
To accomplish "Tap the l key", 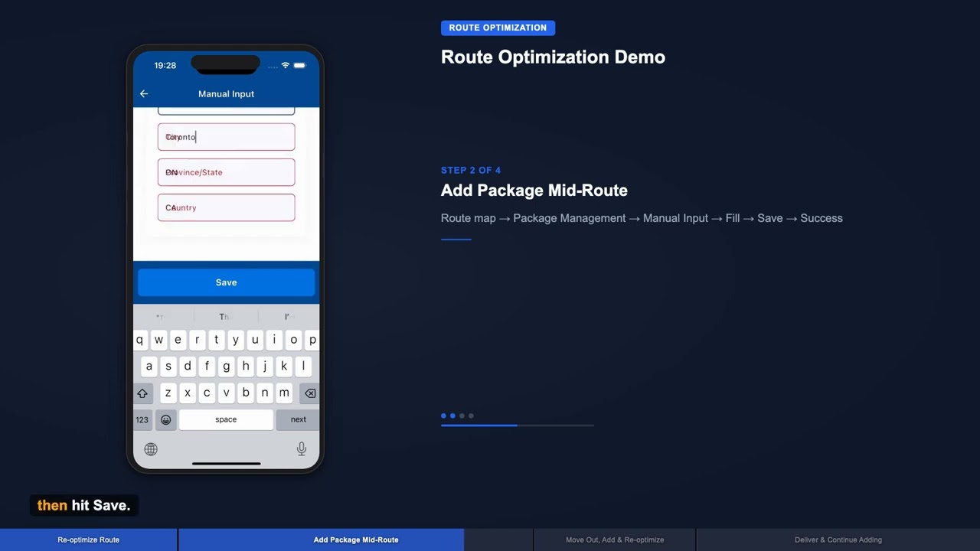I will 303,366.
